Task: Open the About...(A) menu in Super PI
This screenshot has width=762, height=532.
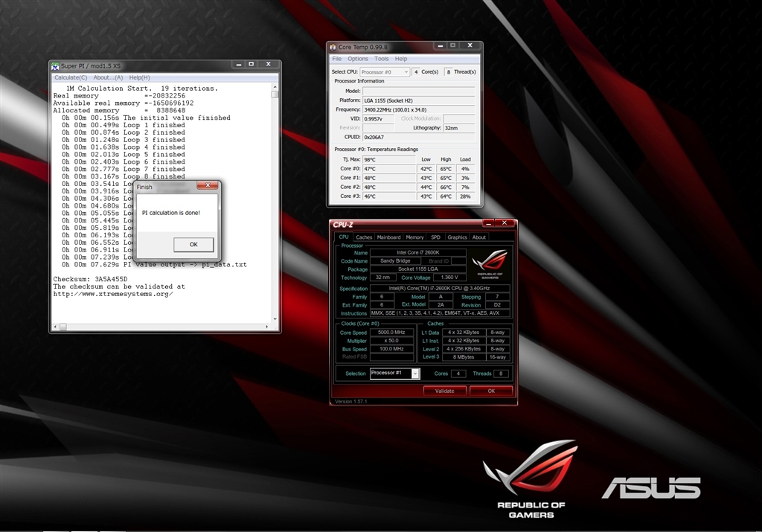Action: (x=108, y=77)
